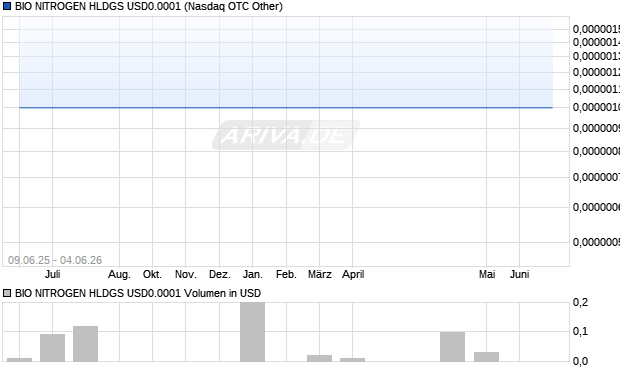Click the volume bar just left of Mai
620x371 pixels.
click(x=453, y=346)
